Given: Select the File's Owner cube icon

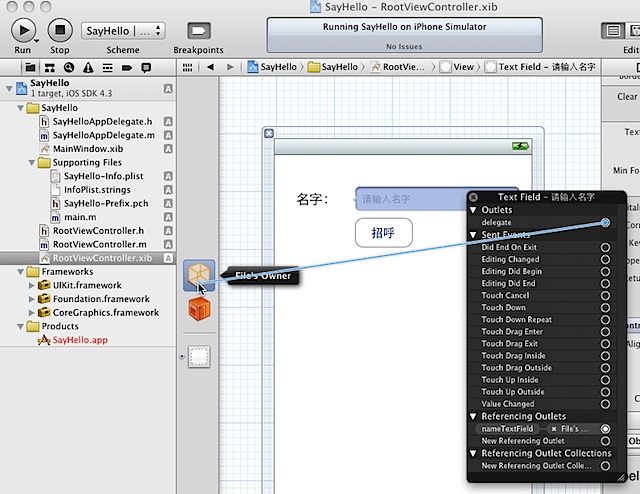Looking at the screenshot, I should tap(199, 276).
